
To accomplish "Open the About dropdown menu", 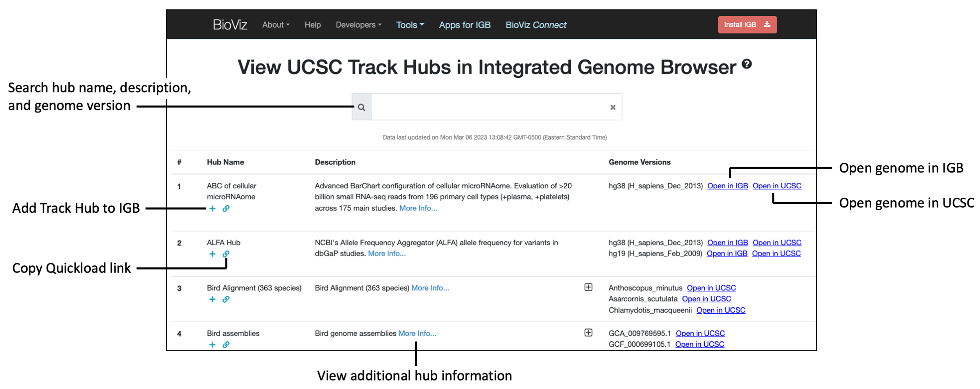I will [x=276, y=25].
